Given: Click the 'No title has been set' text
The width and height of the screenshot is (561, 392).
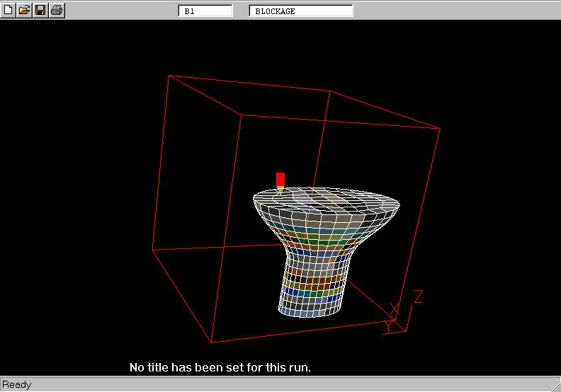Looking at the screenshot, I should coord(220,367).
